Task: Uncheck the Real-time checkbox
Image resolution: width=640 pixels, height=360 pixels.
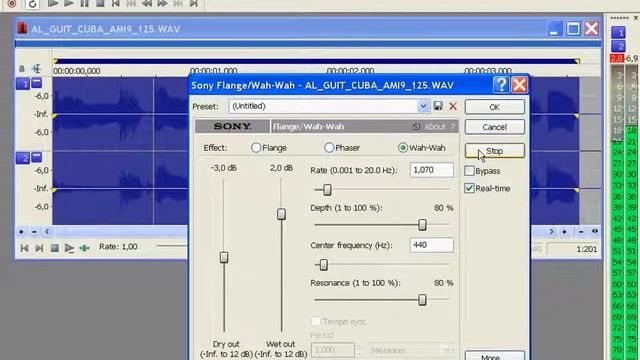Action: tap(469, 188)
